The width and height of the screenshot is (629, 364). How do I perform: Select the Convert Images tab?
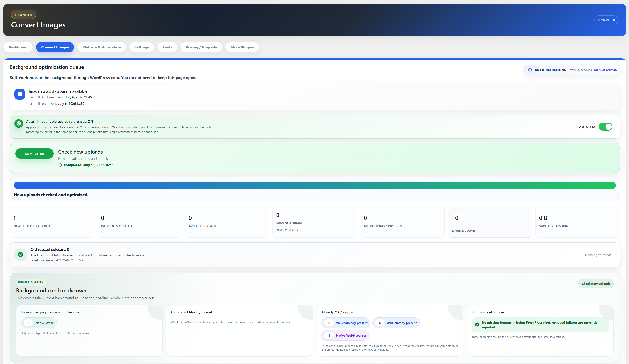coord(55,47)
